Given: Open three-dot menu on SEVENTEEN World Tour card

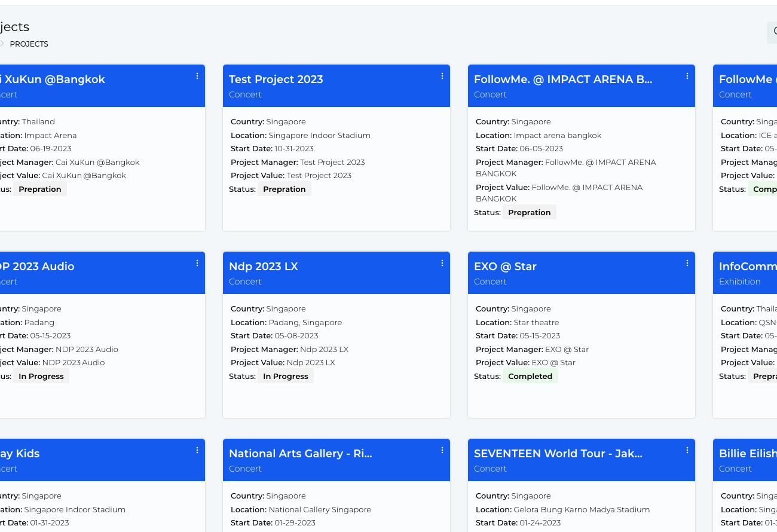Looking at the screenshot, I should [x=687, y=450].
